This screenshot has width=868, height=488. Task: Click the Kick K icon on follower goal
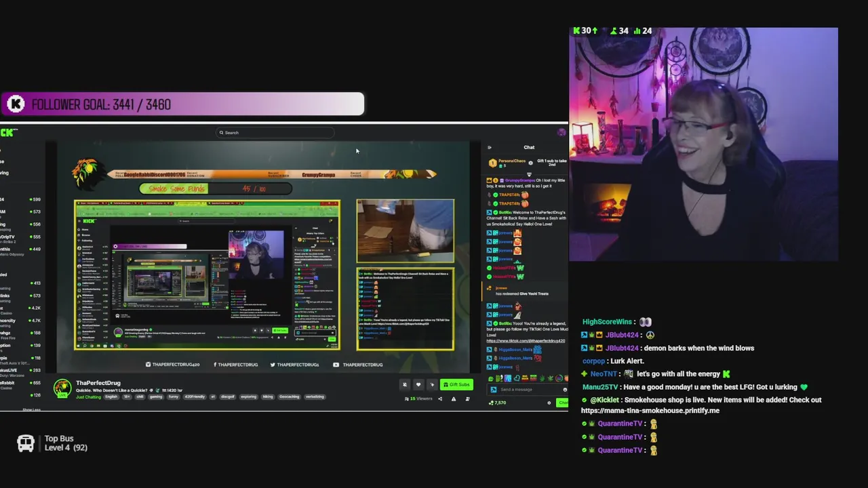click(16, 104)
